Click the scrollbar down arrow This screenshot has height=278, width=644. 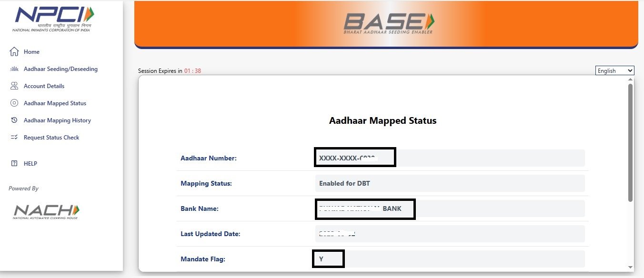coord(630,268)
